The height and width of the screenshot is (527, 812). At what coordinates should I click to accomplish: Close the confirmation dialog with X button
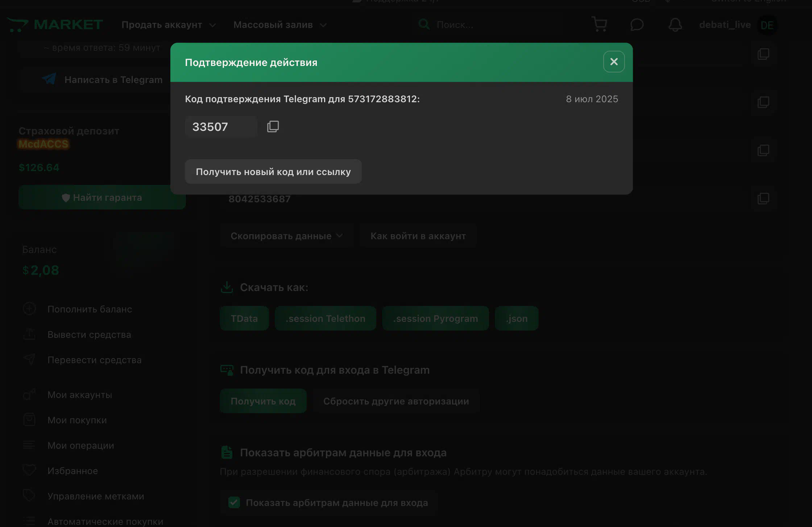(x=614, y=62)
